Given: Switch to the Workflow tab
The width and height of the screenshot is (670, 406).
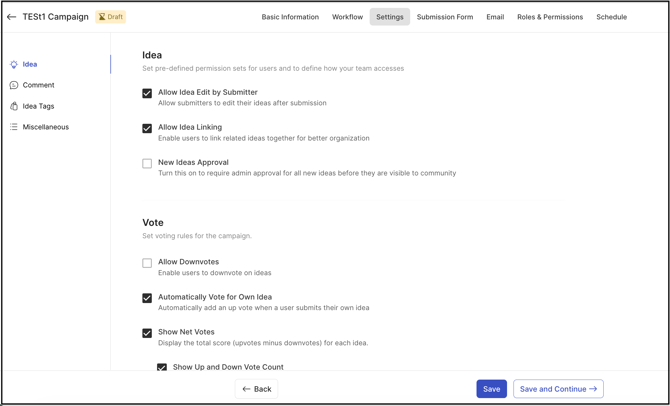Looking at the screenshot, I should [x=347, y=17].
